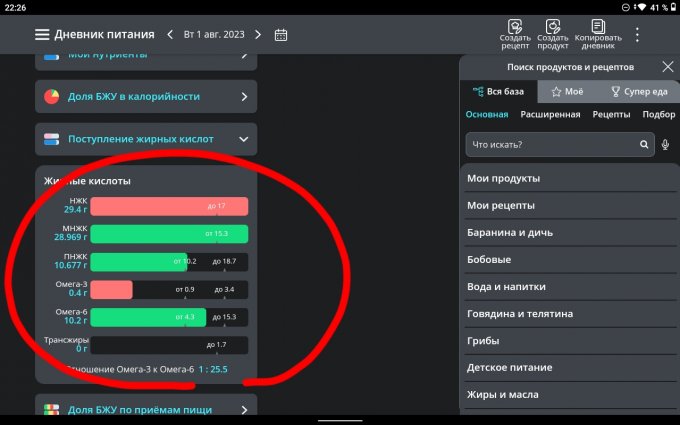Select the 'Расширенная' search mode
This screenshot has width=680, height=425.
click(550, 114)
